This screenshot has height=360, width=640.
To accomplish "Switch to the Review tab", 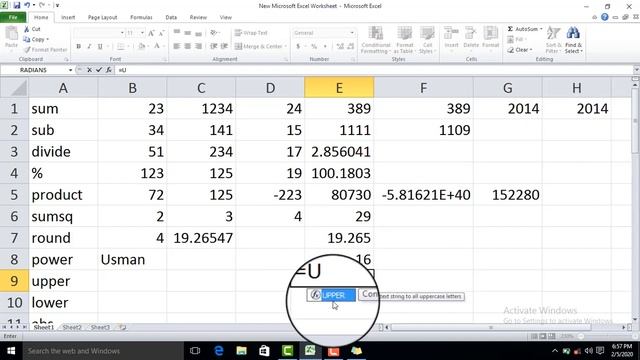I will pyautogui.click(x=198, y=17).
